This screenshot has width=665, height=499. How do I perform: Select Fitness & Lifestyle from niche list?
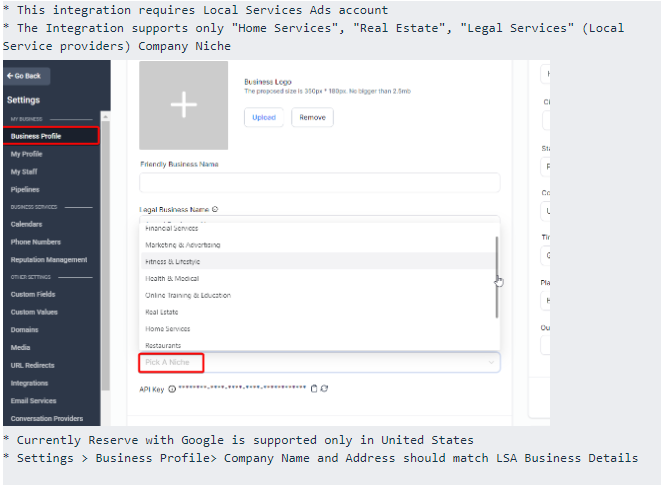pos(173,262)
